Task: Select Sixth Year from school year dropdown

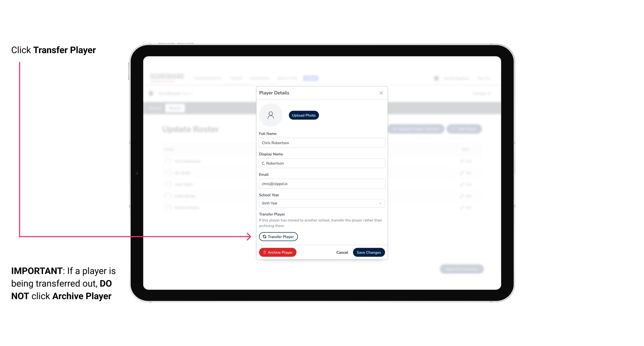Action: (321, 203)
